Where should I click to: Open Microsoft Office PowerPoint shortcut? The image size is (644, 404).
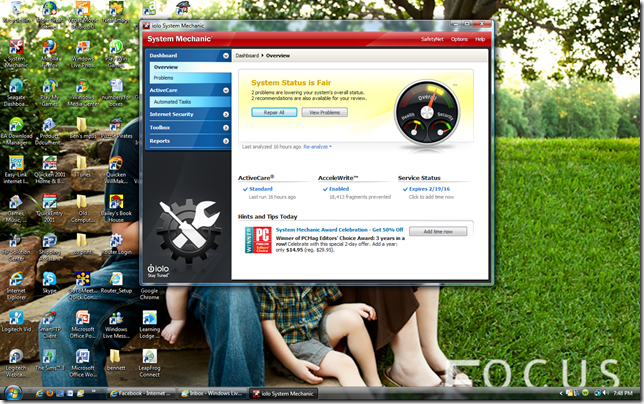click(83, 324)
